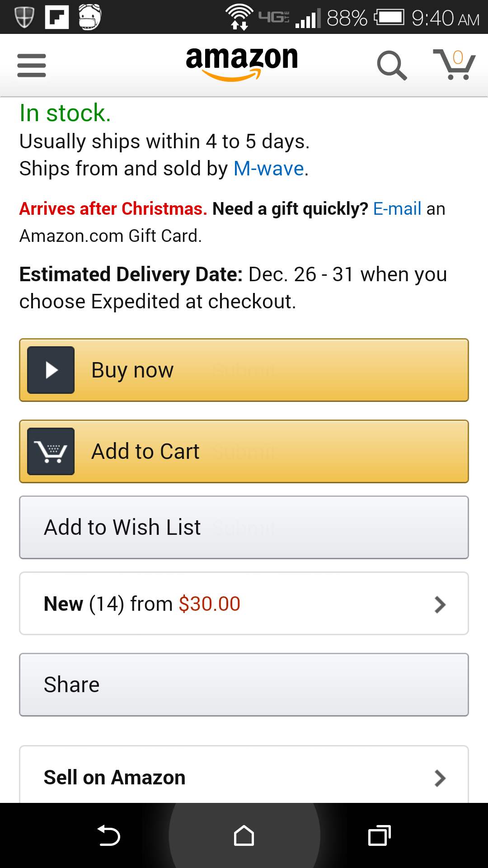The image size is (488, 868).
Task: Follow the E-mail gift card link
Action: click(397, 209)
